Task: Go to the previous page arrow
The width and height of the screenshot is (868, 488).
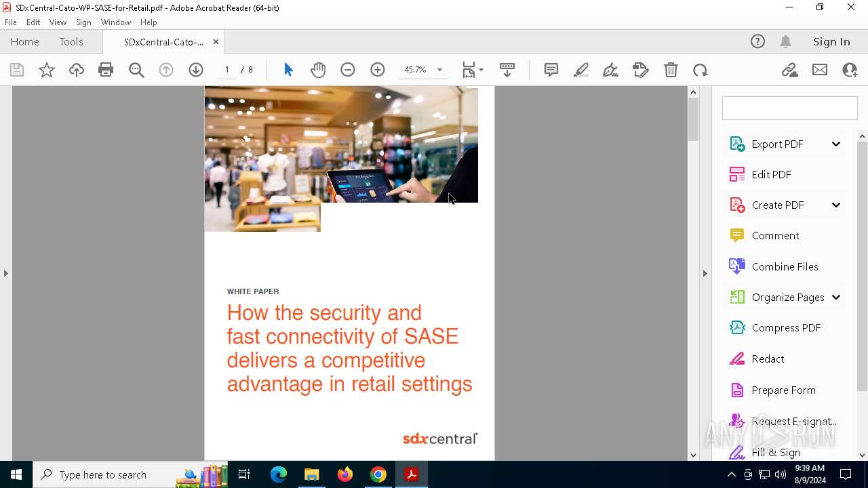Action: coord(166,70)
